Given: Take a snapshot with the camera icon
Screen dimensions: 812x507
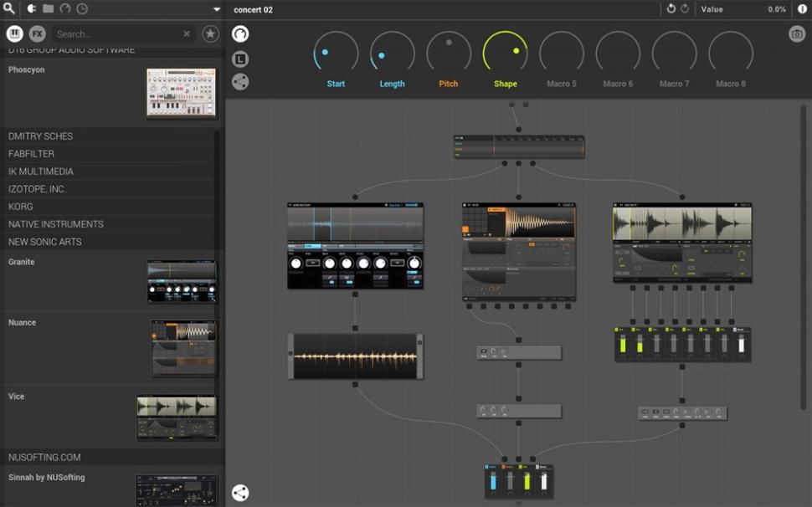Looking at the screenshot, I should pos(796,34).
